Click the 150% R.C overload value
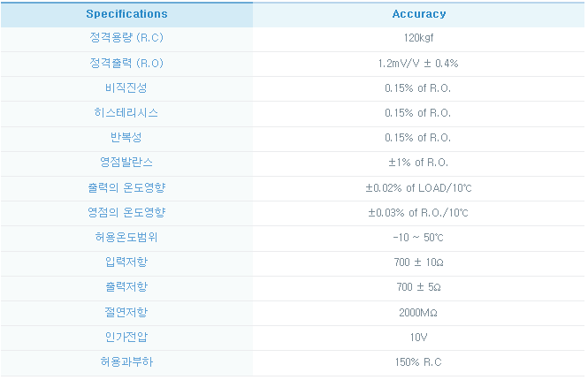This screenshot has height=380, width=588. coord(418,362)
